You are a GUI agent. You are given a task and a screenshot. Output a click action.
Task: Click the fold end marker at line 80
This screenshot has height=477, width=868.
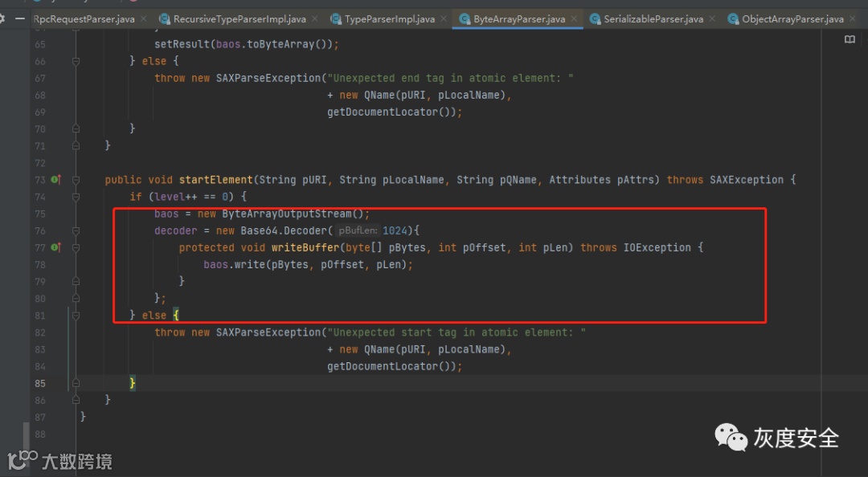click(76, 298)
